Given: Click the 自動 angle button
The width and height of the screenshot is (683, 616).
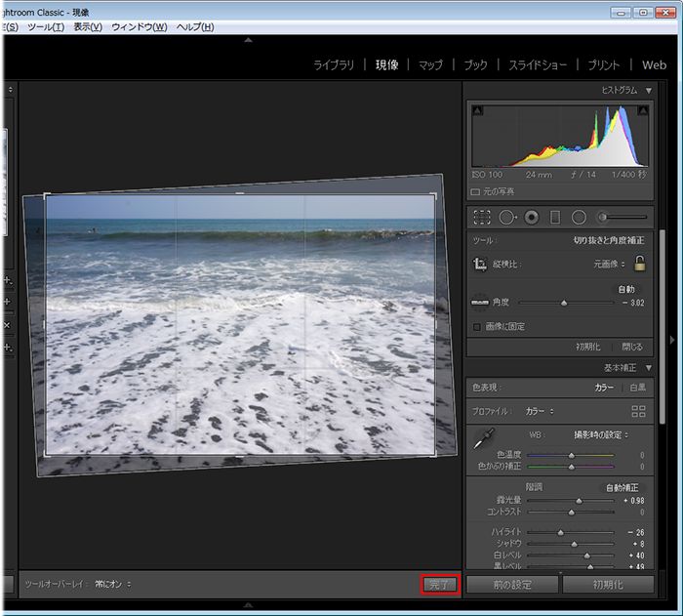Looking at the screenshot, I should tap(625, 289).
